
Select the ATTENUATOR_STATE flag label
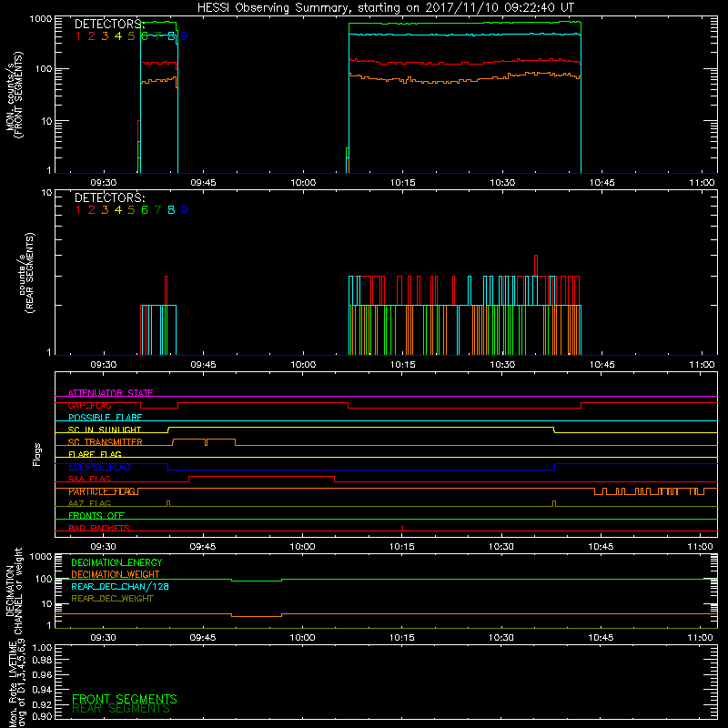(x=110, y=393)
